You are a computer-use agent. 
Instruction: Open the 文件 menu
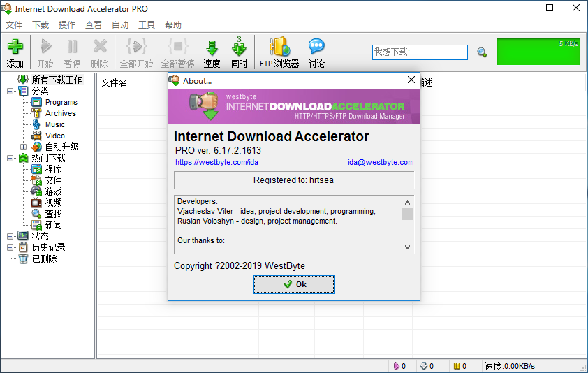pyautogui.click(x=14, y=24)
